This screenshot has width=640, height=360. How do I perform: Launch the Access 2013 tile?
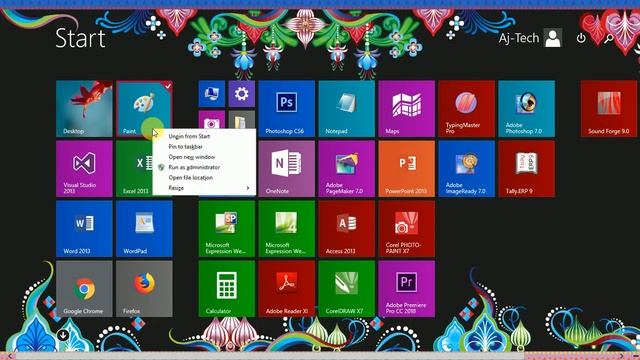tap(347, 229)
